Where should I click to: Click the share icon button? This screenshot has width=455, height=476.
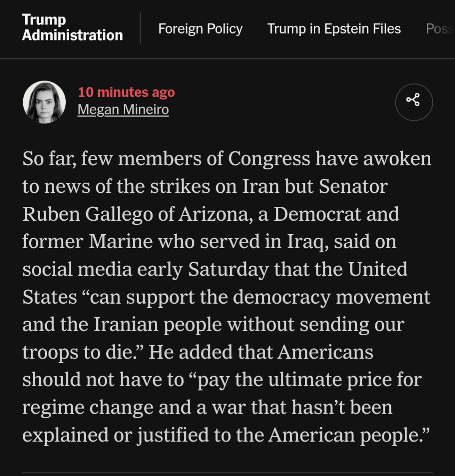pos(413,102)
